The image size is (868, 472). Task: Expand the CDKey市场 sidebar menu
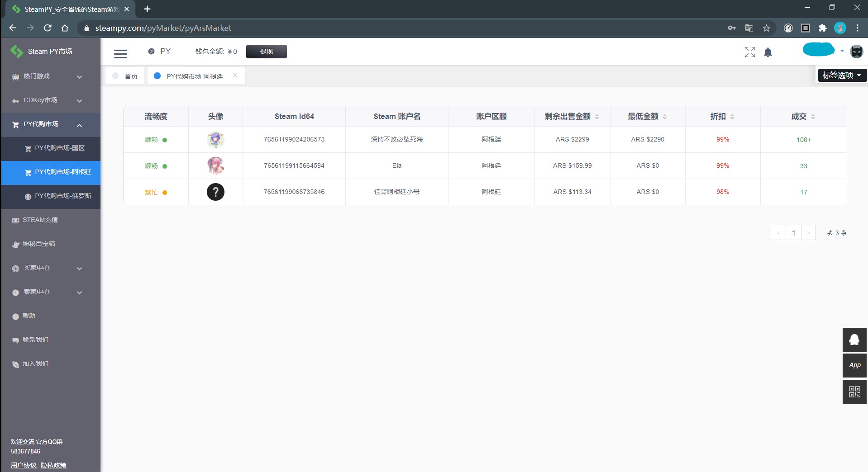(50, 100)
